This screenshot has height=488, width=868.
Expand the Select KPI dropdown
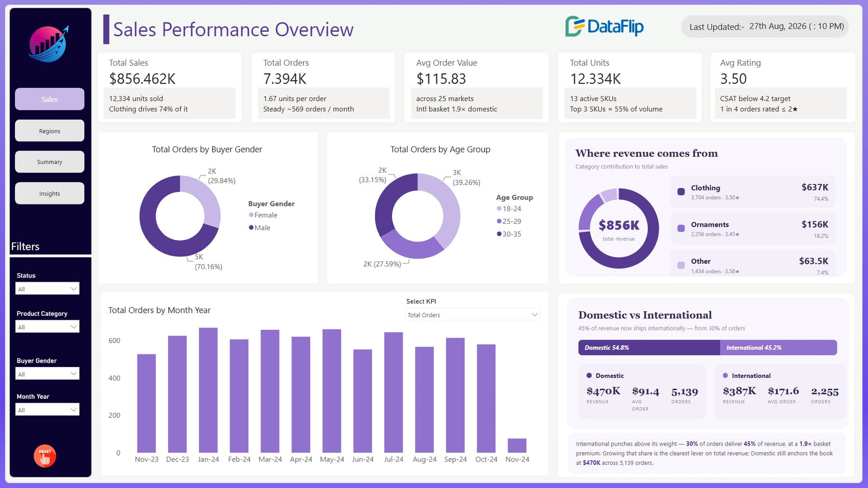[473, 315]
